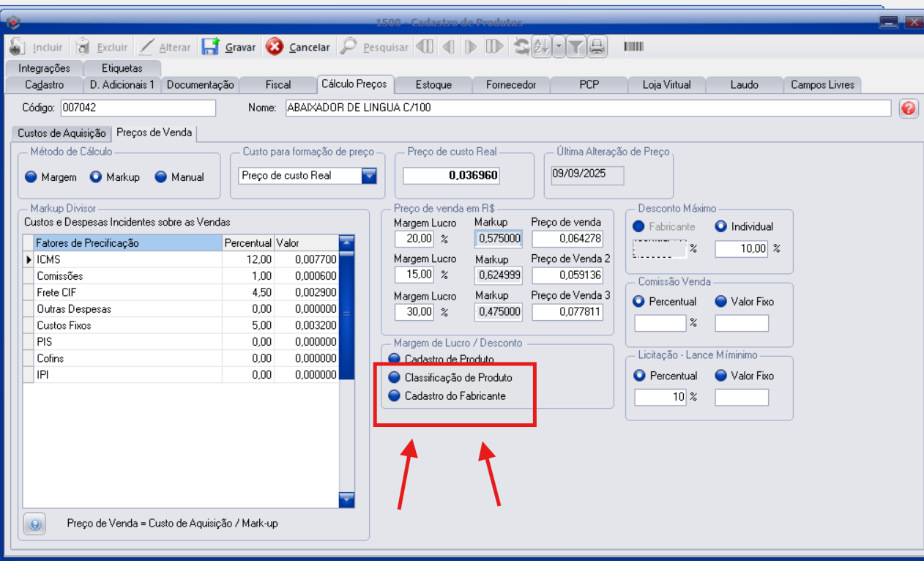Select the Margem calculation method
924x561 pixels.
(x=31, y=177)
